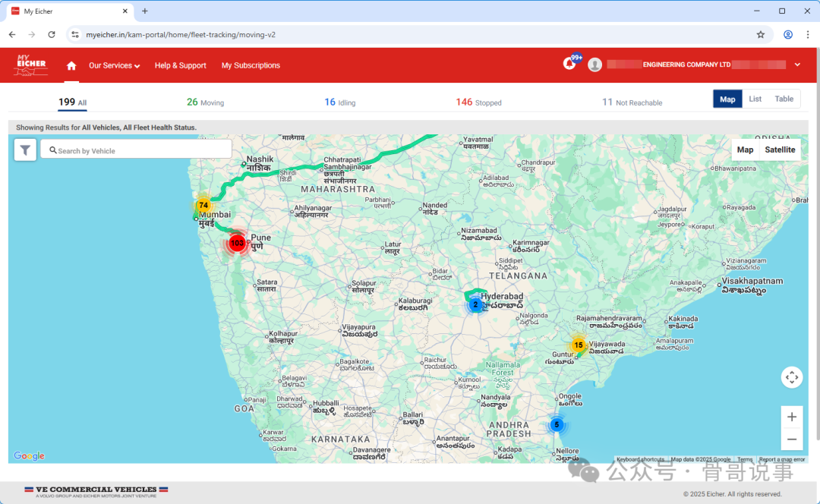Select the 26 Moving status tab
This screenshot has height=504, width=820.
click(x=205, y=102)
